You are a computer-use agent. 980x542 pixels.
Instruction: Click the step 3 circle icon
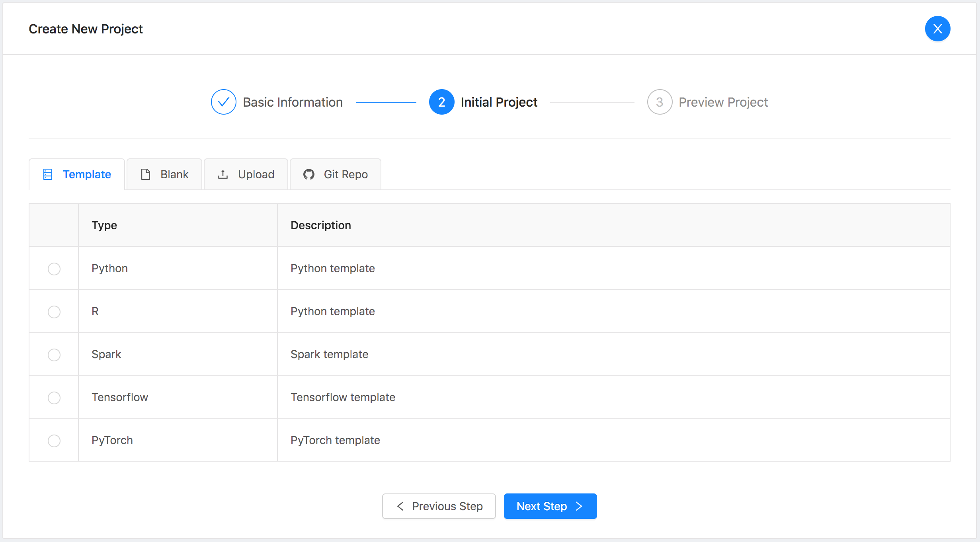pos(660,102)
